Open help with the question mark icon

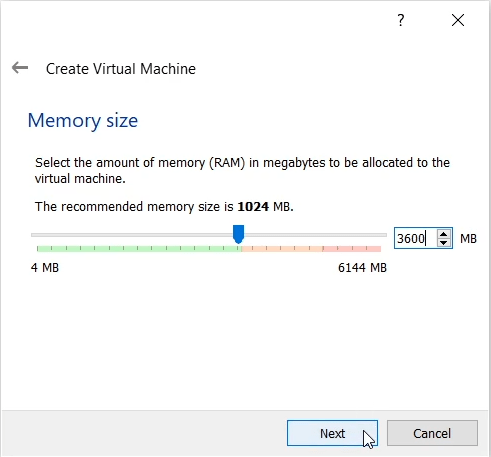[x=401, y=20]
